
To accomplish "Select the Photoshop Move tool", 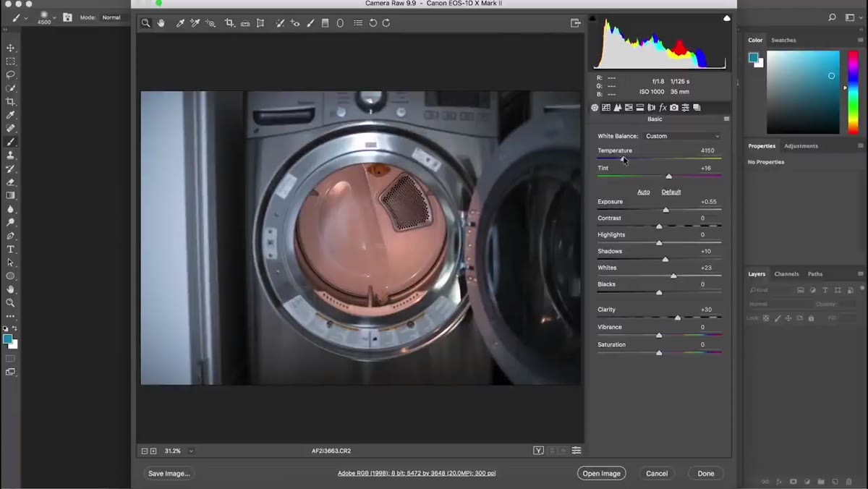I will coord(10,48).
